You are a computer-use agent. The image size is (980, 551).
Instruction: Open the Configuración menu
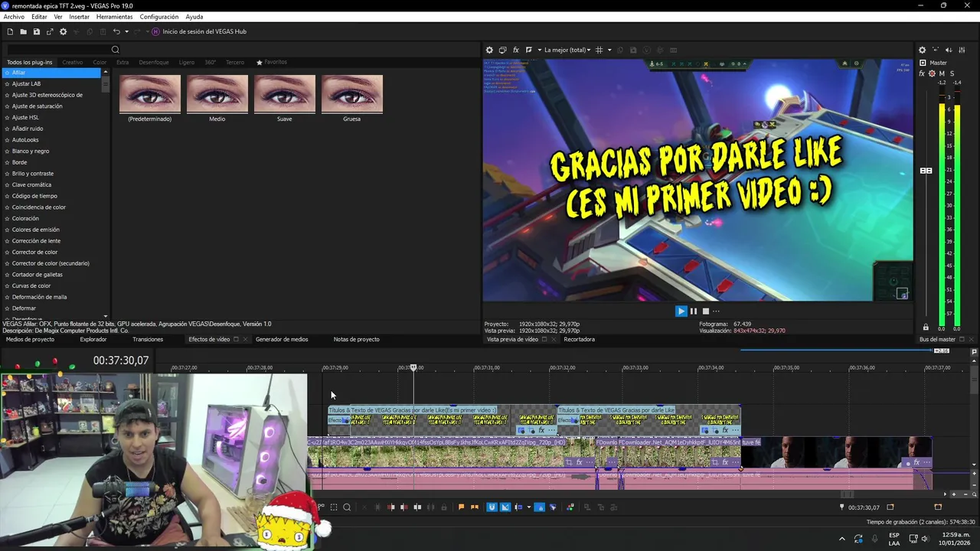(x=158, y=17)
